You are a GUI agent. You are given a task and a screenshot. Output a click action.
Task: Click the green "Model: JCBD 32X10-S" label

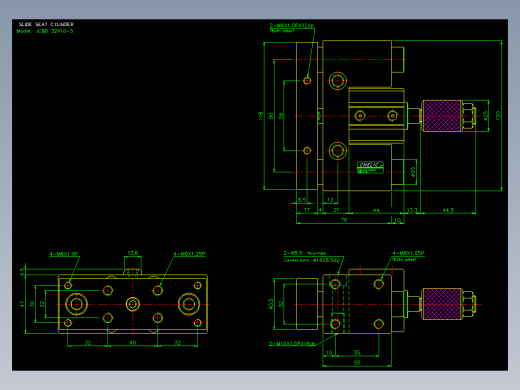tap(45, 31)
